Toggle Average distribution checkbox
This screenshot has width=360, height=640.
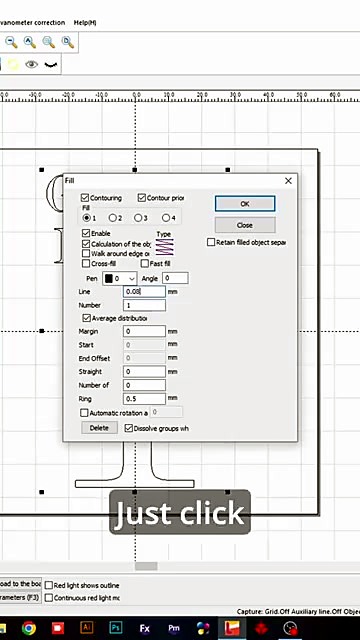(x=87, y=318)
